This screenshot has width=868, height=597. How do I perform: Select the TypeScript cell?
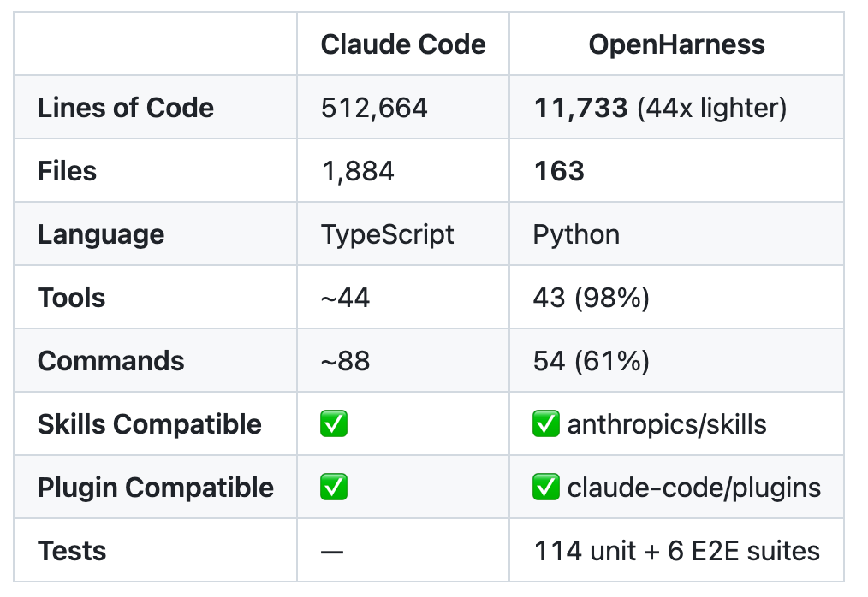388,234
